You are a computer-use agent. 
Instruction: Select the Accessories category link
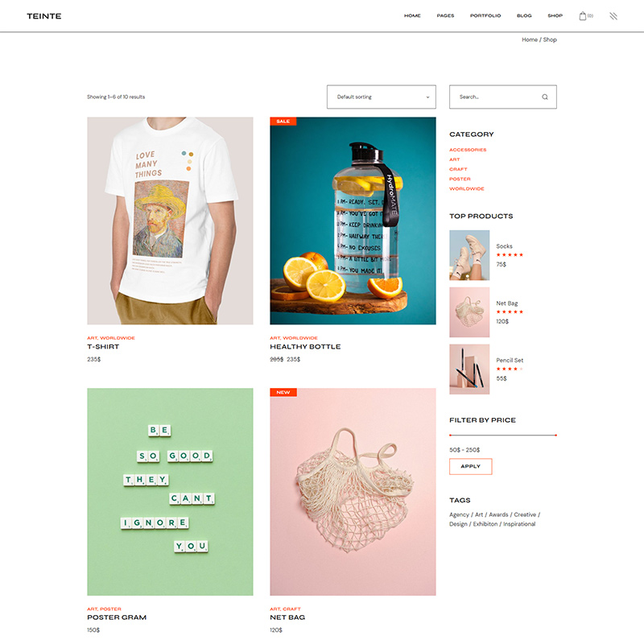coord(468,150)
